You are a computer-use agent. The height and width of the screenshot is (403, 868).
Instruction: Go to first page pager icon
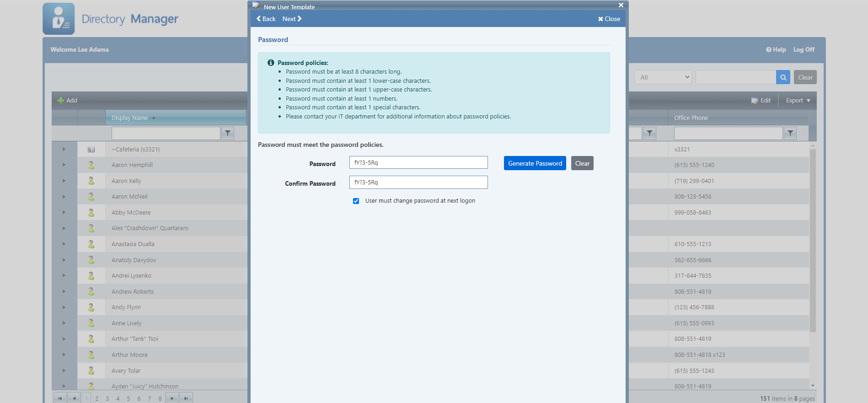pos(60,398)
